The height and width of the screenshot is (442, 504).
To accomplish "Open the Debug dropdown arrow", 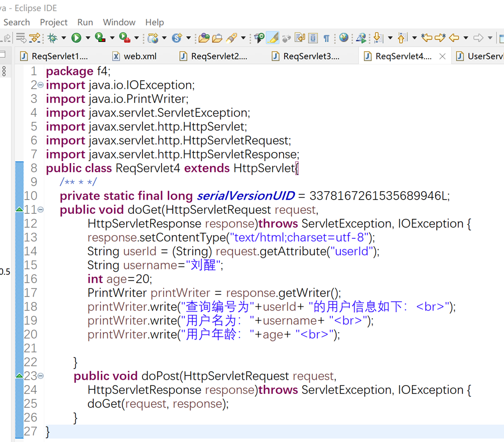I will click(64, 38).
